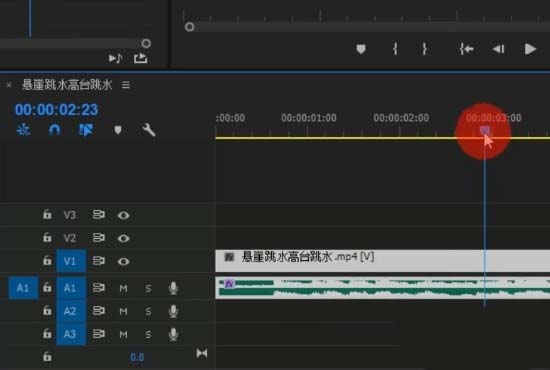Select the 悬崖跳水高台跳水 sequence tab

67,85
